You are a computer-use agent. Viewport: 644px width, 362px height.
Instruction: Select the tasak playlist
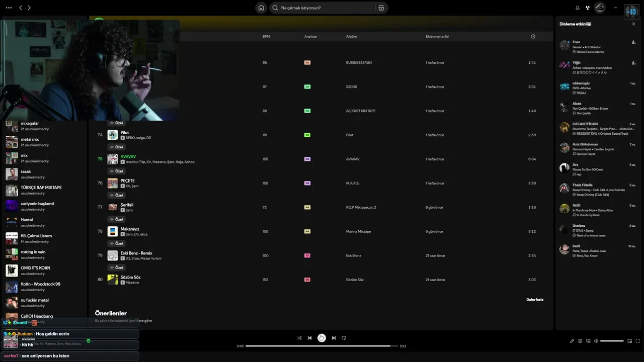44,174
